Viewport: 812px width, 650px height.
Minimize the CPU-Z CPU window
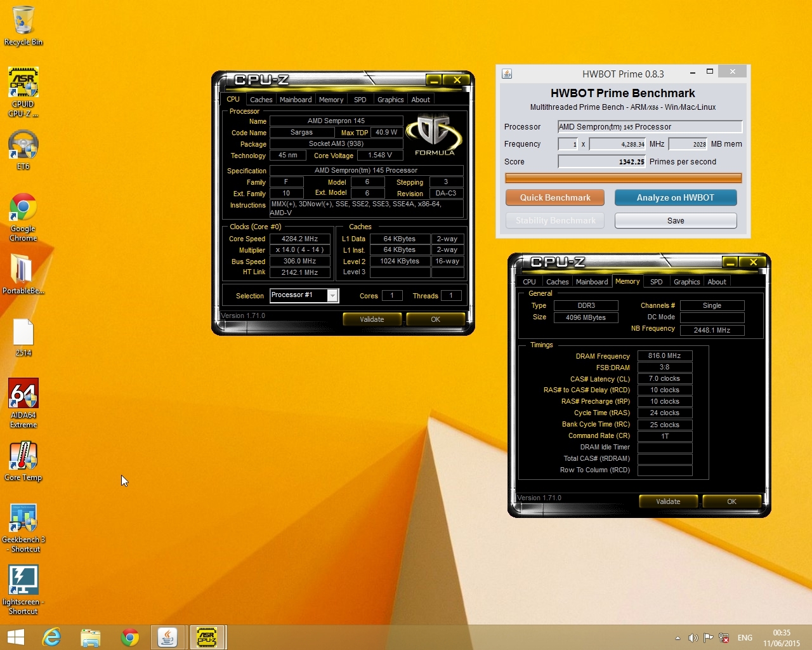pyautogui.click(x=434, y=79)
